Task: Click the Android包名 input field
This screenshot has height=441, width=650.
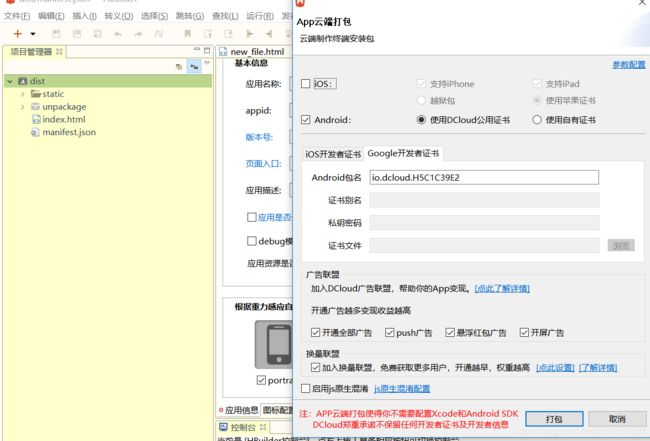Action: coord(484,177)
